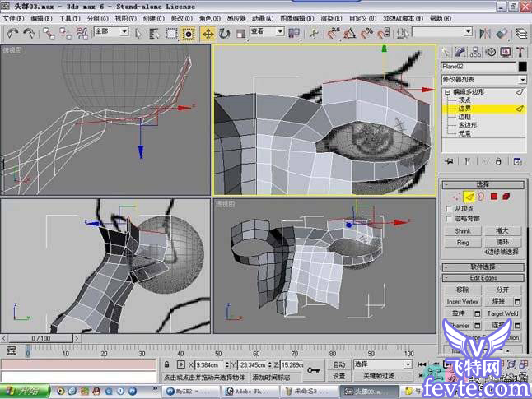Click the Undo arrow in the toolbar
532x399 pixels.
[12, 33]
